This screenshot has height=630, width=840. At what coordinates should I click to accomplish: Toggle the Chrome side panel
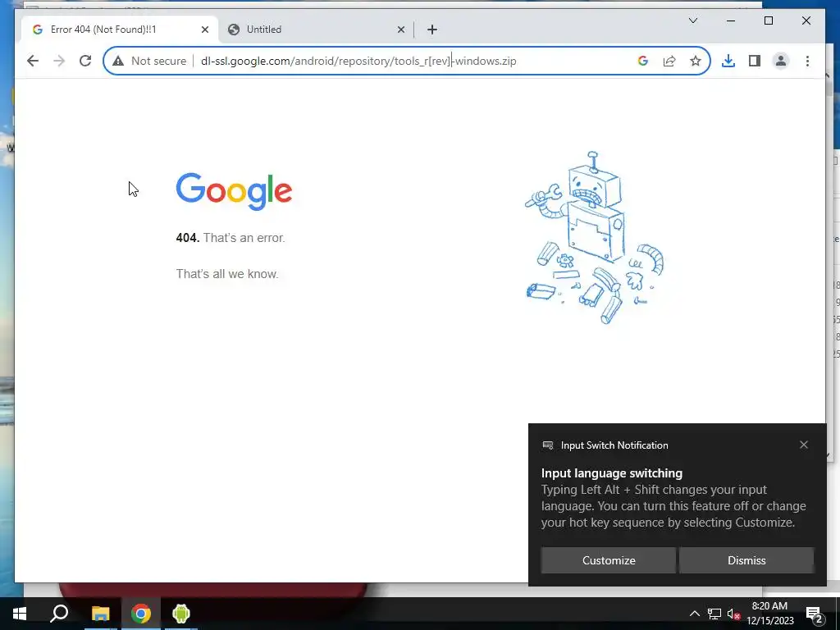click(x=755, y=61)
